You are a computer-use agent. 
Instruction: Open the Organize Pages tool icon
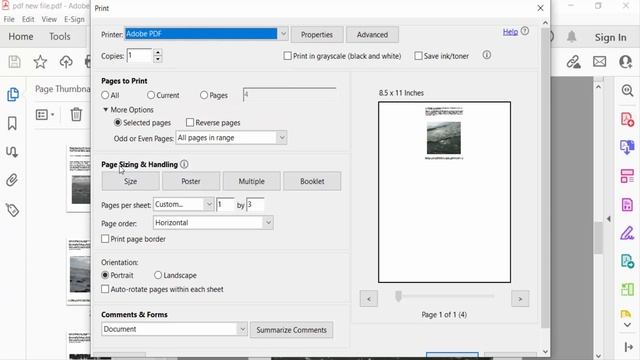pyautogui.click(x=627, y=176)
